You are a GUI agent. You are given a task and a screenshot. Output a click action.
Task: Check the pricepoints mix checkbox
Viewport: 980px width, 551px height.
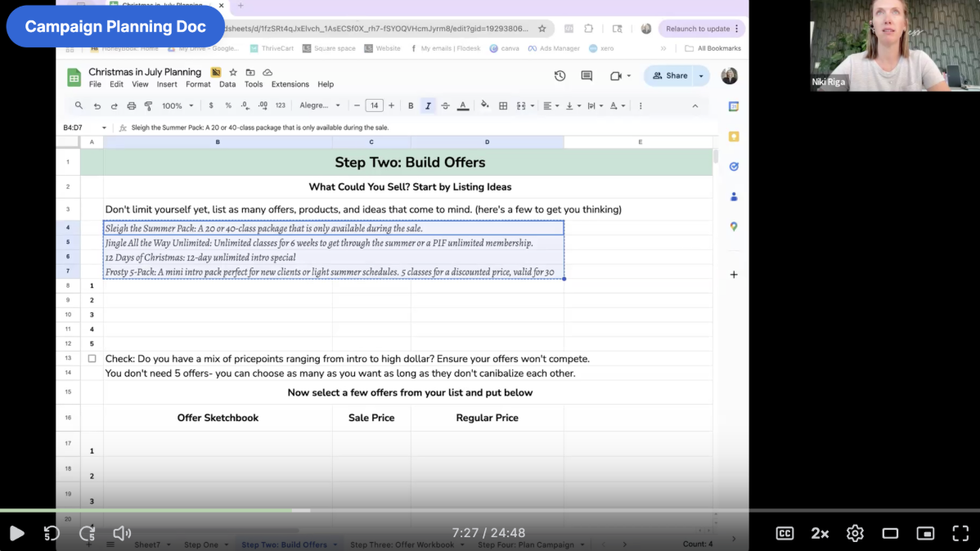point(92,359)
